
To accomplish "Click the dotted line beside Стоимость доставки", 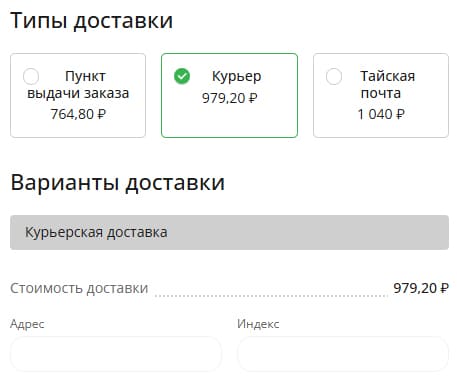I will coord(271,295).
